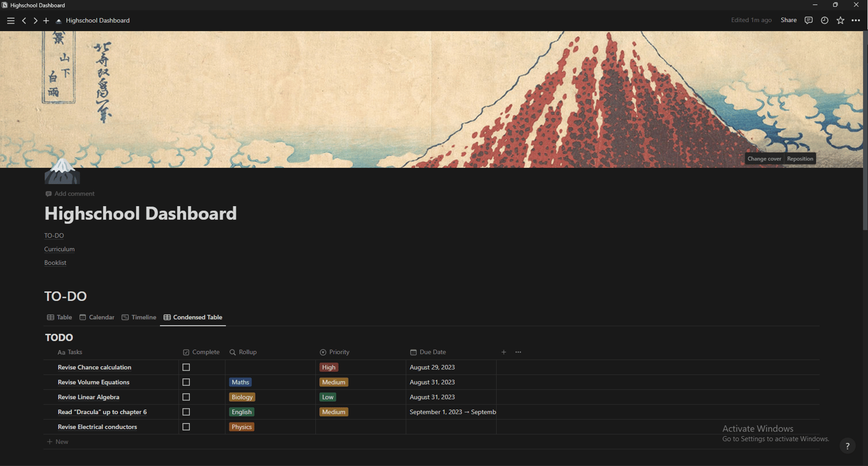This screenshot has width=868, height=466.
Task: Click Change cover button
Action: click(764, 159)
